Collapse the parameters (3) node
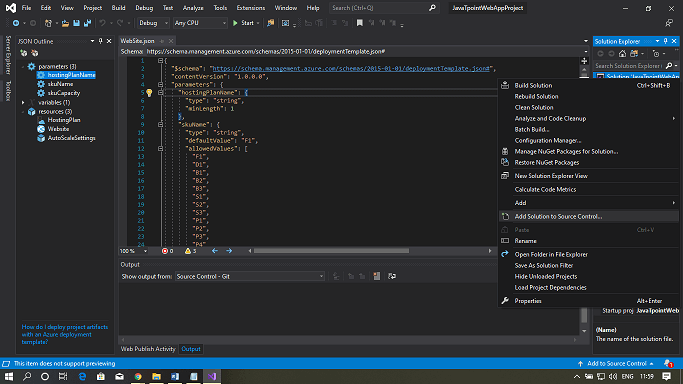Screen dimensions: 683x384 [23, 67]
